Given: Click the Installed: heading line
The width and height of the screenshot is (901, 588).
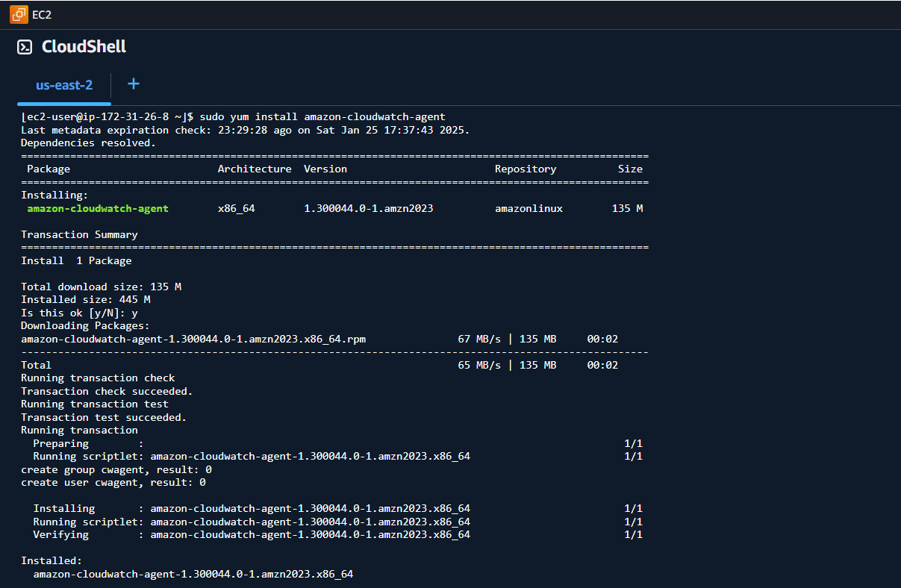Looking at the screenshot, I should click(52, 561).
